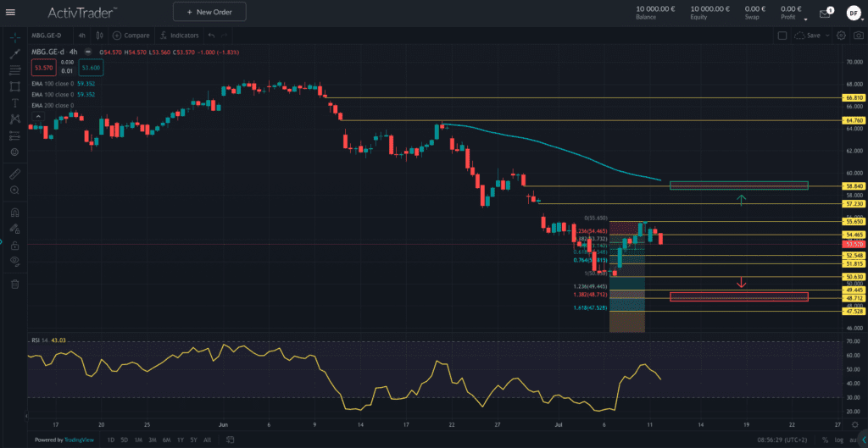Select the 1M date range
This screenshot has height=448, width=868.
coord(137,440)
